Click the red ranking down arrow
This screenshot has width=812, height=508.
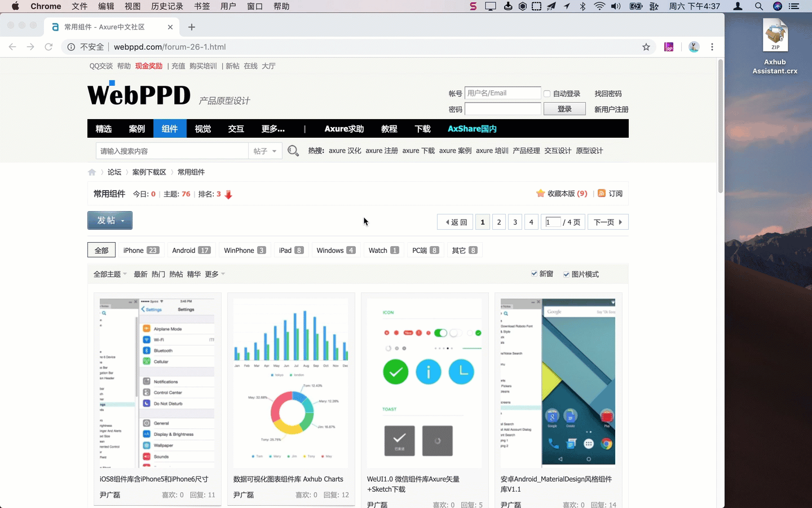[x=228, y=194]
